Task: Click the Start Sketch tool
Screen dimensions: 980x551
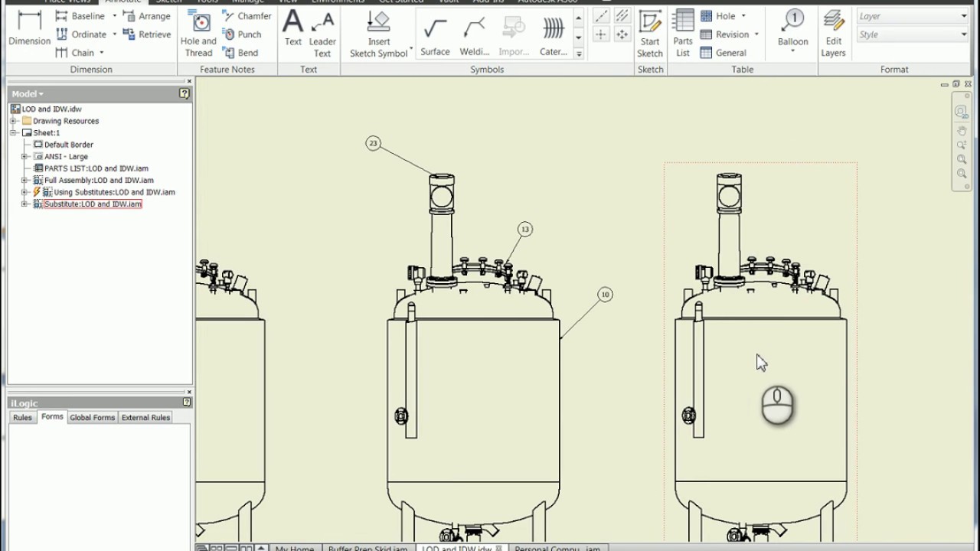Action: (x=650, y=34)
